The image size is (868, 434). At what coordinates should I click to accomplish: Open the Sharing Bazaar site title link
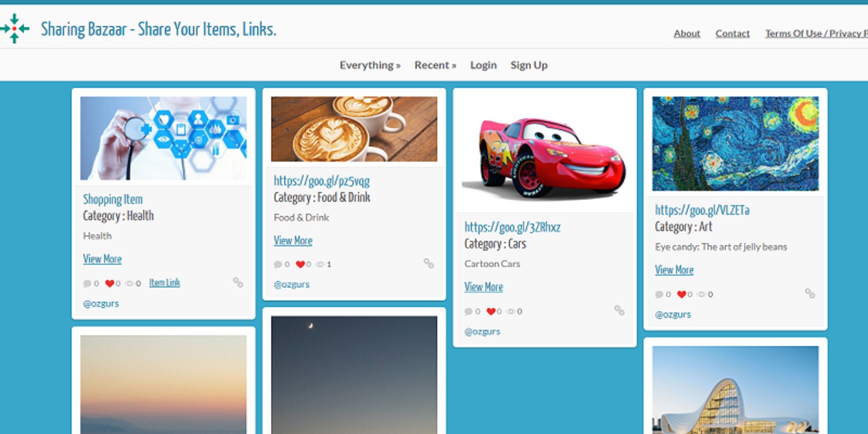(x=158, y=29)
